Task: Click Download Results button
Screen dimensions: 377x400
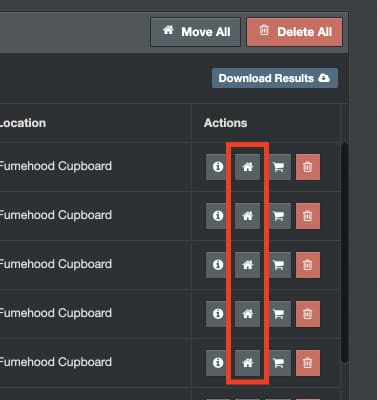Action: (275, 78)
